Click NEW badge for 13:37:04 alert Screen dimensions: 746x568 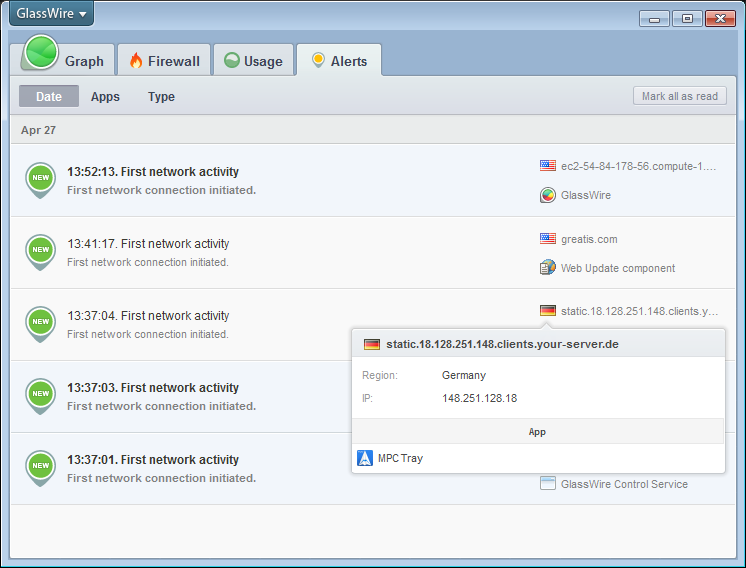[x=40, y=323]
